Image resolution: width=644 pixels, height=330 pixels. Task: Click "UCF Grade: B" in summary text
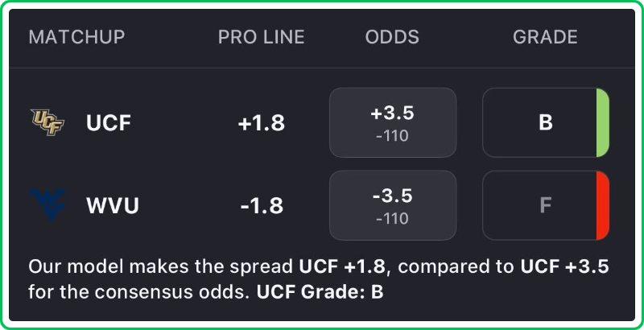click(320, 291)
